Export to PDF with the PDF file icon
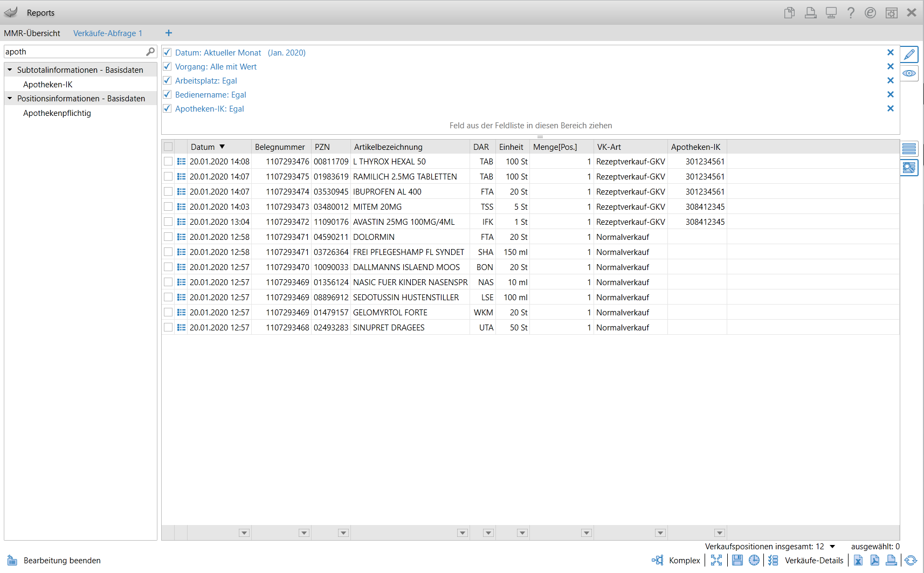The image size is (924, 573). pos(874,560)
